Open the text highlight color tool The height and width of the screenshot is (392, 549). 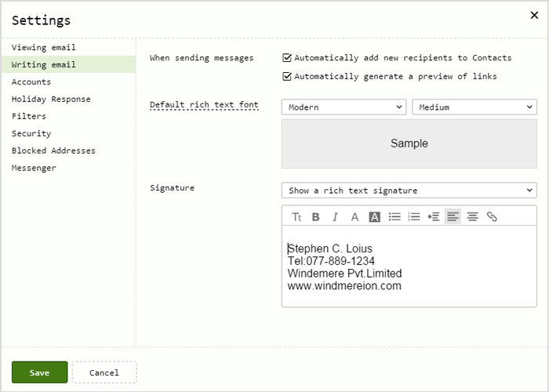click(x=374, y=217)
